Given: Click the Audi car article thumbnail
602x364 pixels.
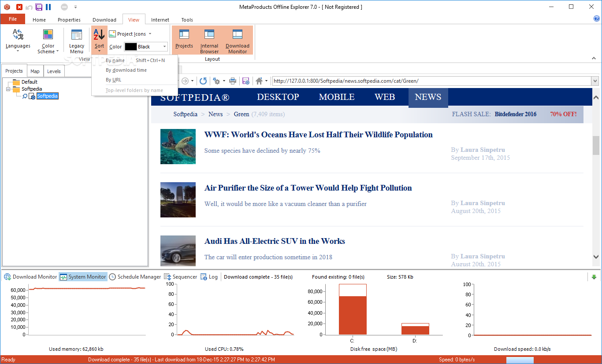Looking at the screenshot, I should pos(178,251).
